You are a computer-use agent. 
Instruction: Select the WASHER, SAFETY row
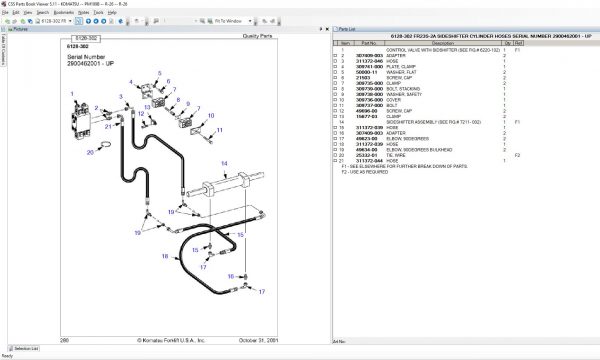coord(429,94)
